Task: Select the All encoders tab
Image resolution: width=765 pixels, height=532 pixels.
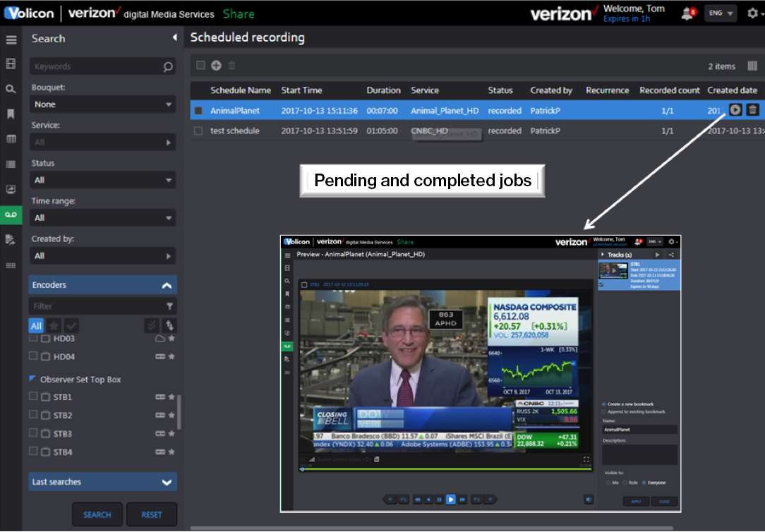Action: point(36,326)
